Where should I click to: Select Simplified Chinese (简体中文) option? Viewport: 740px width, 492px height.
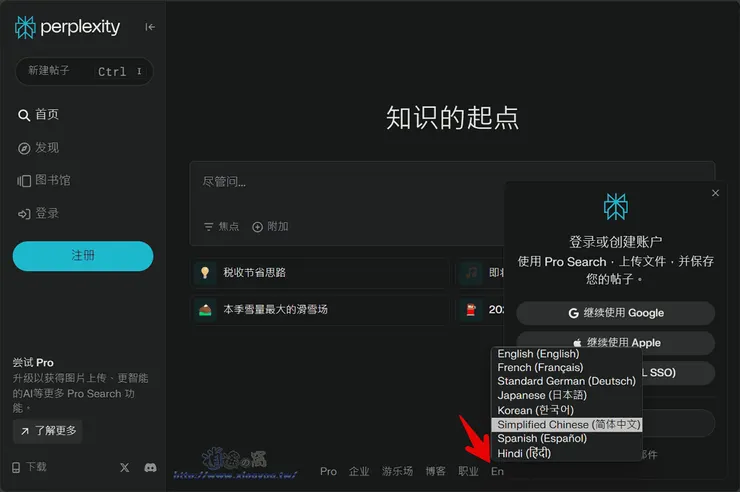566,425
